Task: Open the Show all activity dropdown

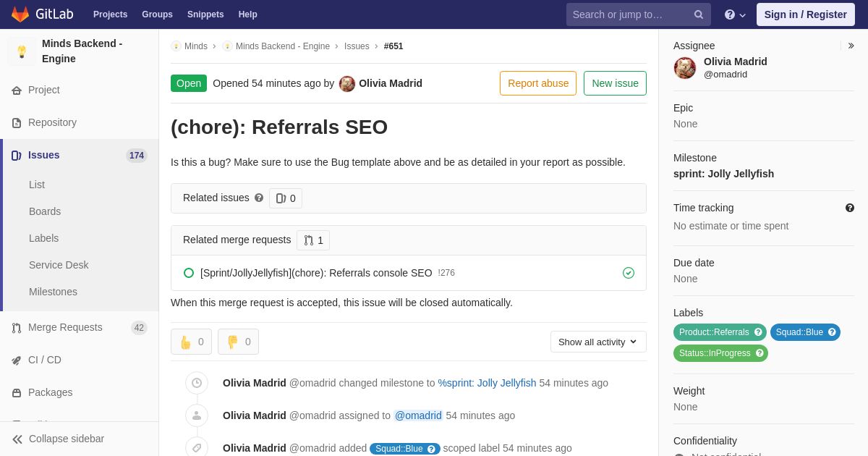Action: pyautogui.click(x=598, y=342)
